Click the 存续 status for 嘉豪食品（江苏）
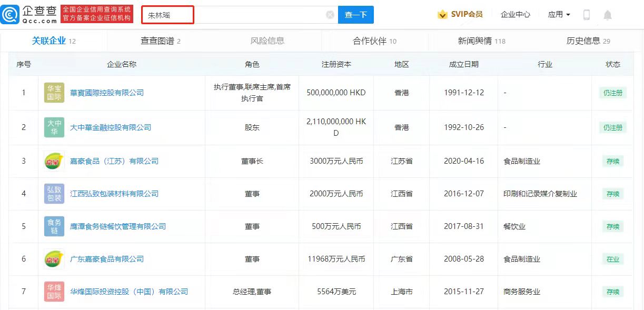The width and height of the screenshot is (644, 310). pos(612,161)
